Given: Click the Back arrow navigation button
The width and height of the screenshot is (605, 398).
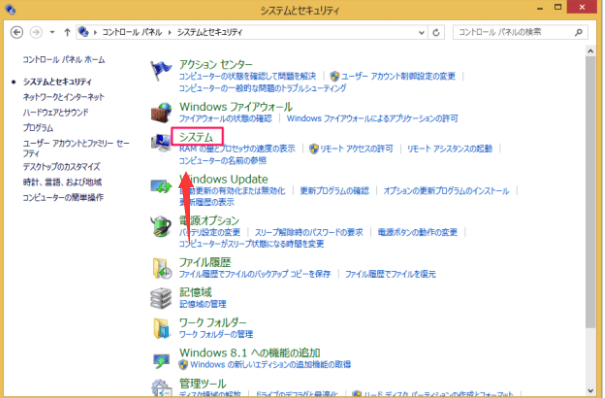Looking at the screenshot, I should [17, 32].
